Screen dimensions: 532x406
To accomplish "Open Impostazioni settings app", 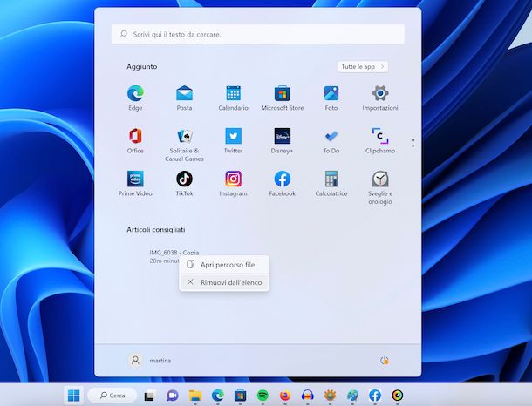I will point(380,98).
